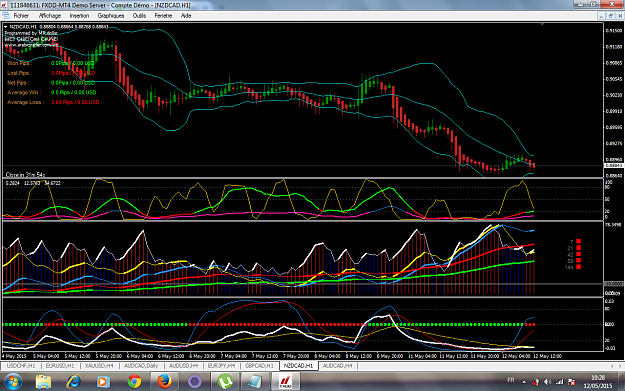Click the chart window icon left of Fichier
This screenshot has height=391, width=625.
6,16
